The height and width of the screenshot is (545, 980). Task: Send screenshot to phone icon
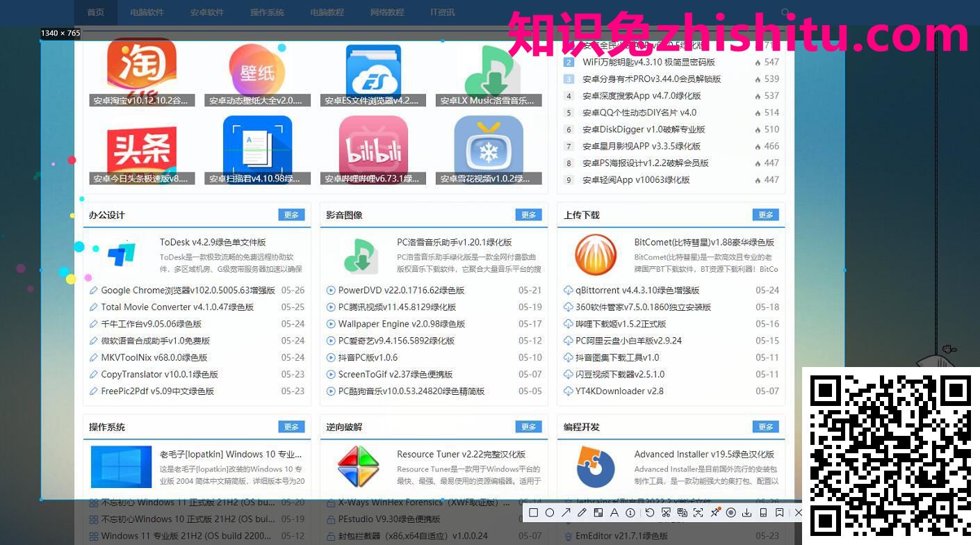(x=763, y=512)
